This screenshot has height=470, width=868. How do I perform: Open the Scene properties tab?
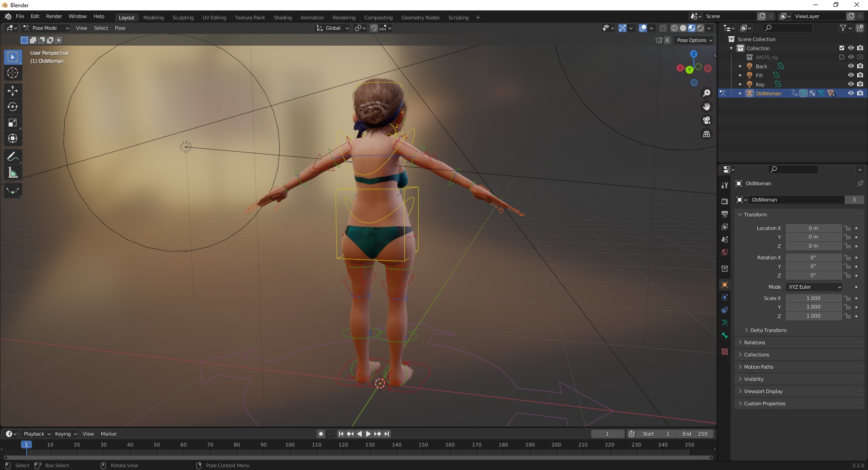pos(725,240)
